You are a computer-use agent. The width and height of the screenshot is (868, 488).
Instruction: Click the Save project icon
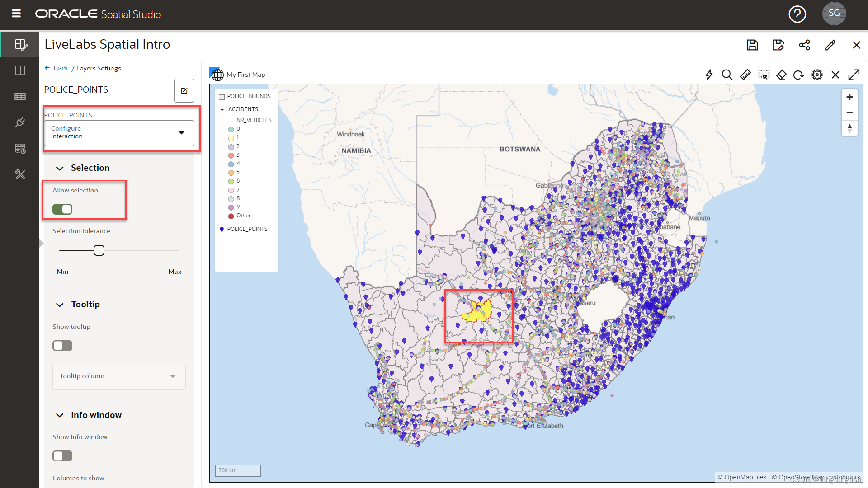[752, 45]
